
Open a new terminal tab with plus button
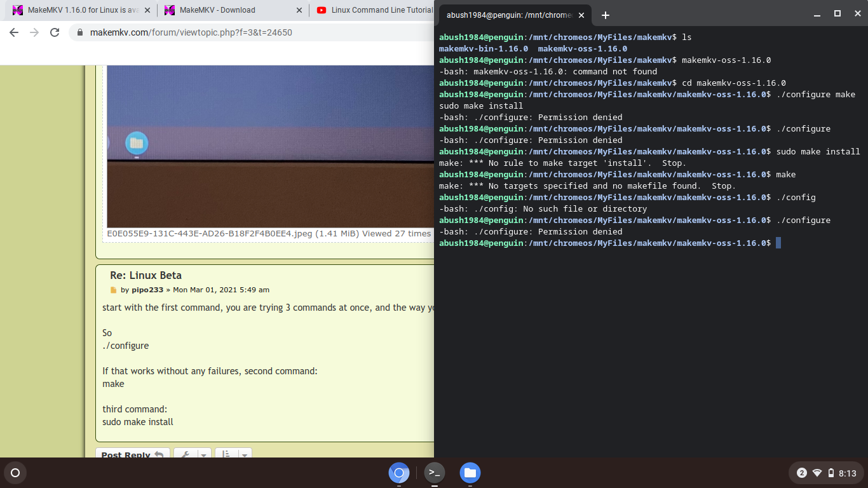pos(606,15)
